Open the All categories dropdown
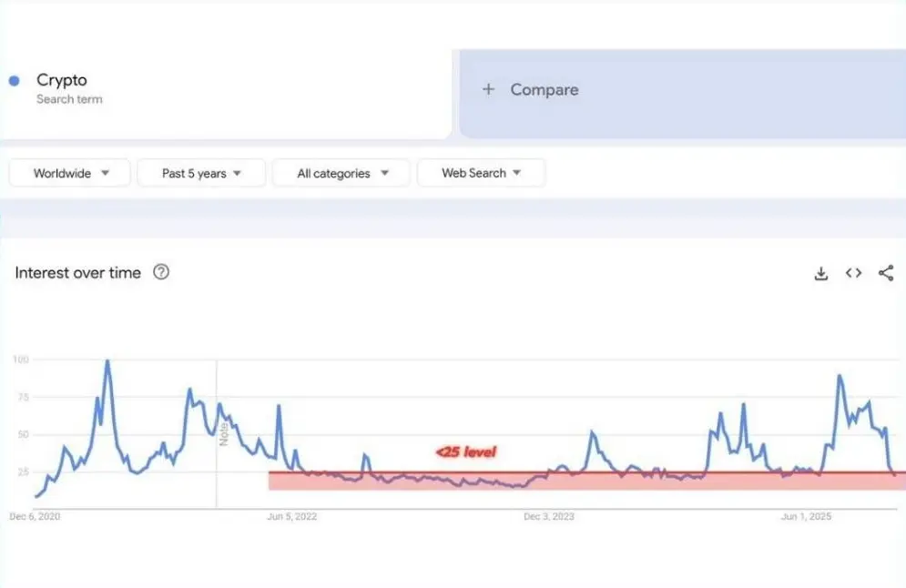This screenshot has width=906, height=588. click(x=342, y=173)
